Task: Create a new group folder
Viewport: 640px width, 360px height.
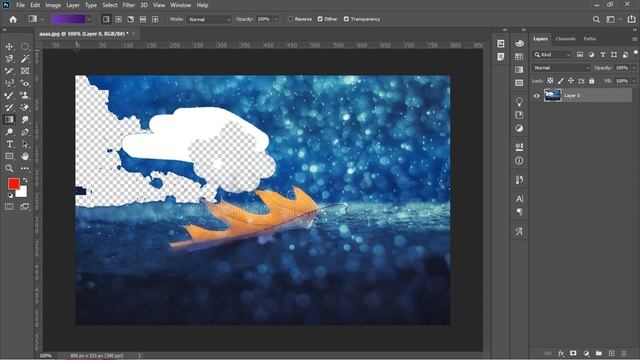Action: click(599, 353)
